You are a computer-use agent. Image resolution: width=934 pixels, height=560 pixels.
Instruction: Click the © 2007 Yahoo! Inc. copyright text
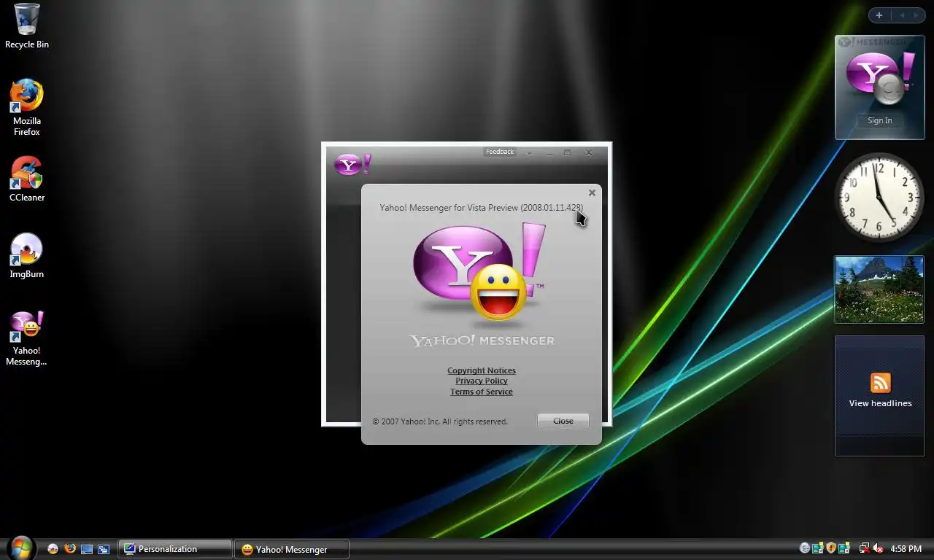click(x=440, y=421)
